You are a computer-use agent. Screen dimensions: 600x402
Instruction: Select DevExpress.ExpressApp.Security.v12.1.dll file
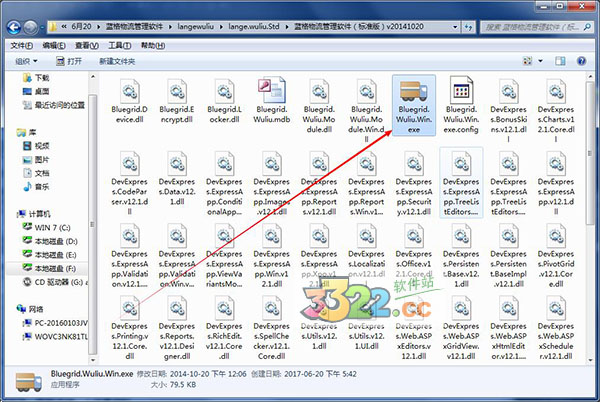[413, 183]
